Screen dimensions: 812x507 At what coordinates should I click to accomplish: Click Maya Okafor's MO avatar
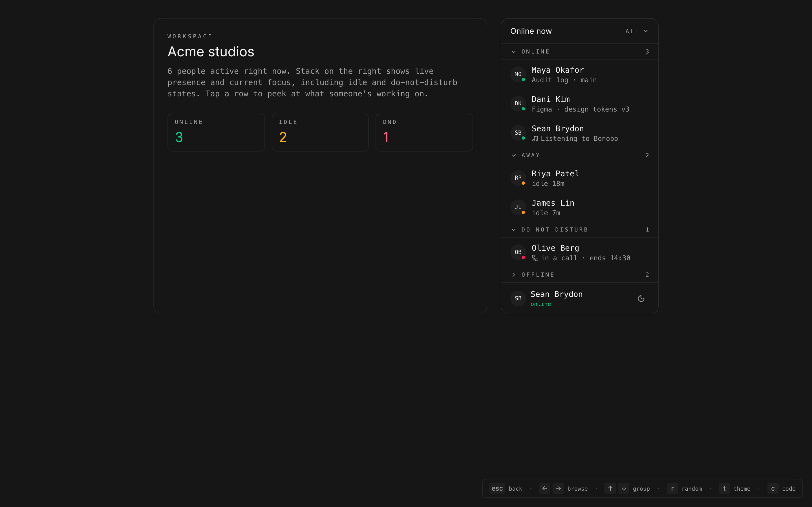point(518,74)
